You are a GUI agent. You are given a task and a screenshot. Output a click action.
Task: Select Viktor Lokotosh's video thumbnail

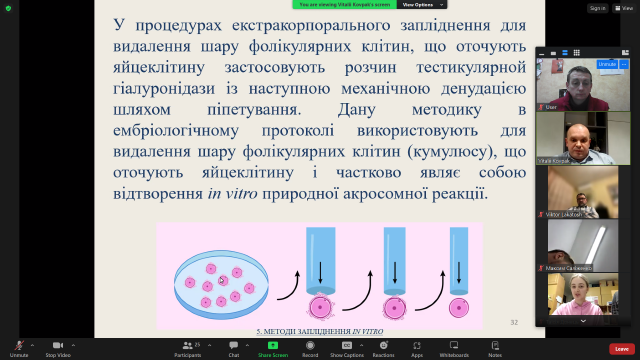(583, 192)
